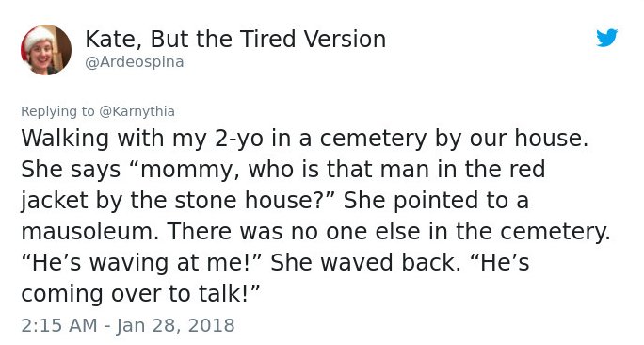Click the line starting '“He’s waving at me!”'
Image resolution: width=644 pixels, height=345 pixels.
pyautogui.click(x=275, y=263)
